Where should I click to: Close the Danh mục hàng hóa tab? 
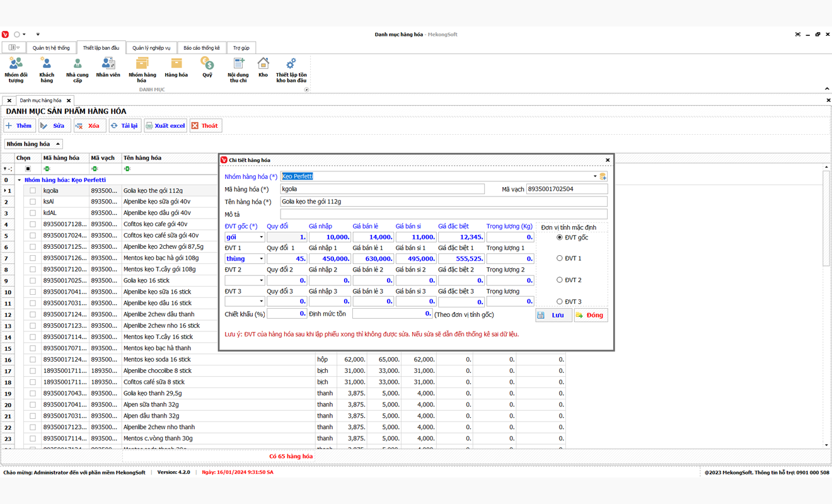coord(69,101)
